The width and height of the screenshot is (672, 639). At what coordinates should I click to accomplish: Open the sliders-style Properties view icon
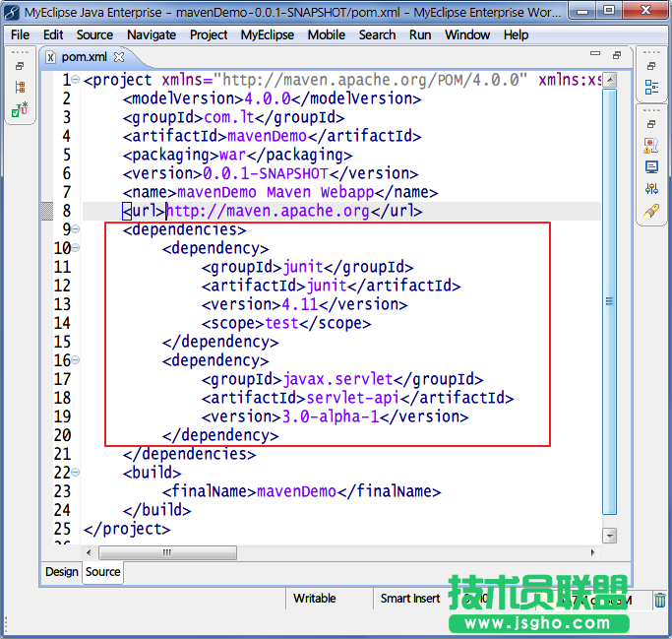pos(651,188)
